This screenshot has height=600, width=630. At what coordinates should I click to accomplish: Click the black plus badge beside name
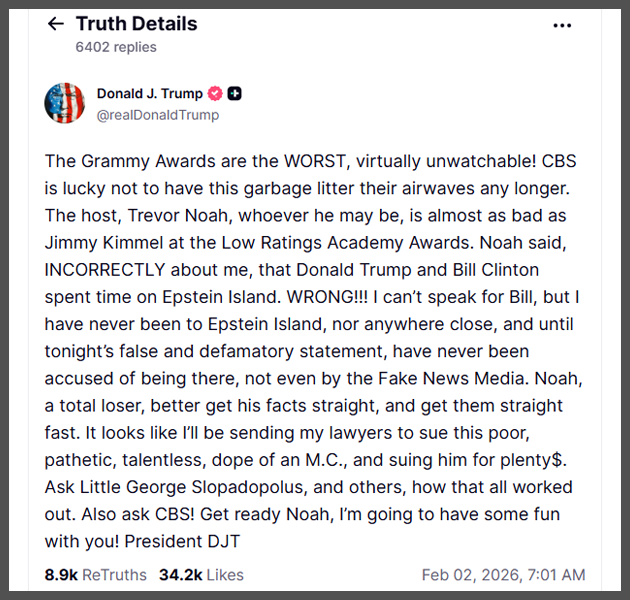click(235, 94)
